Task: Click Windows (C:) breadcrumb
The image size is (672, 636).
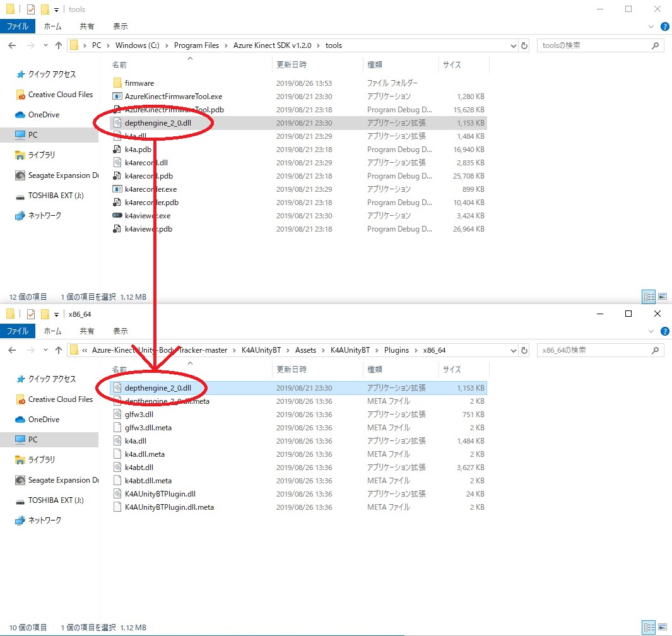Action: 137,45
